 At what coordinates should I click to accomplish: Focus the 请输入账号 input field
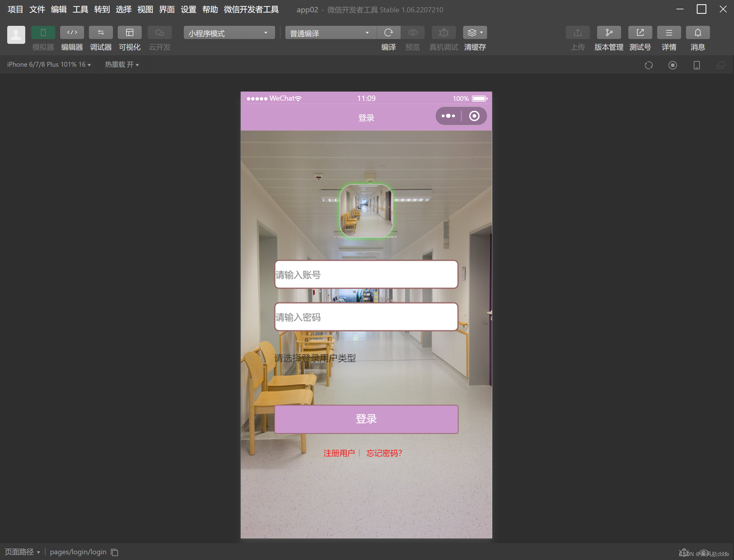(366, 274)
